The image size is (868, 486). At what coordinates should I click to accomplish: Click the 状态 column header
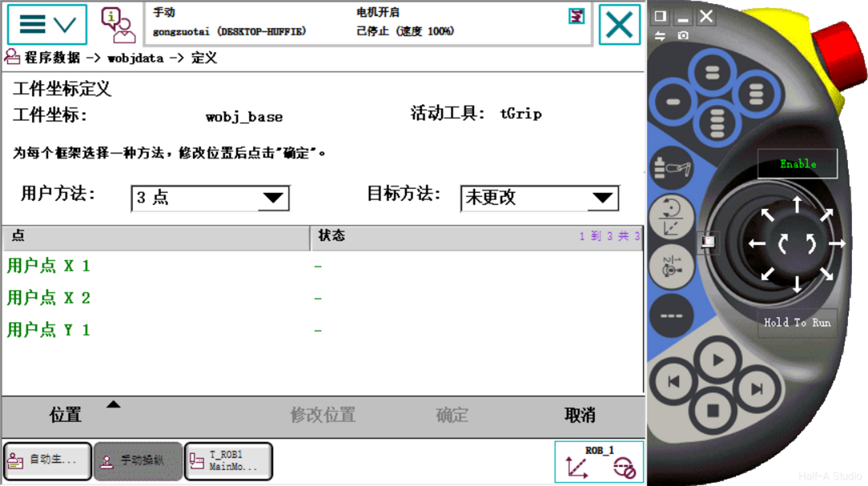[x=476, y=237]
